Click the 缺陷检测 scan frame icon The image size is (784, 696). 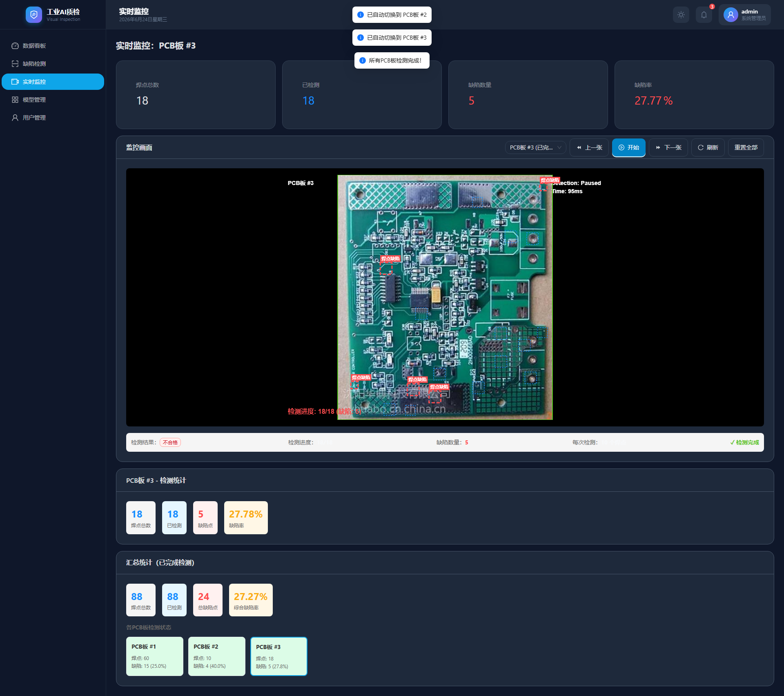[x=15, y=64]
